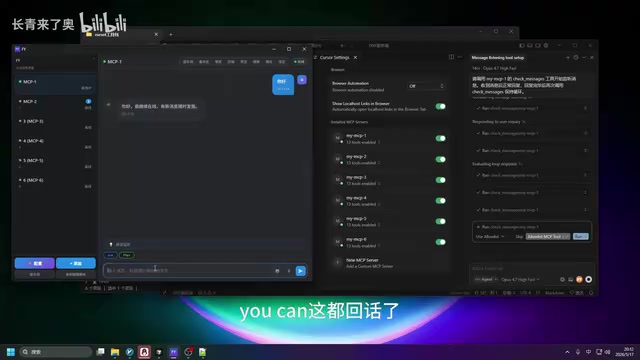Open the MCP-2 session with unread badge
This screenshot has height=360, width=640.
tap(55, 104)
